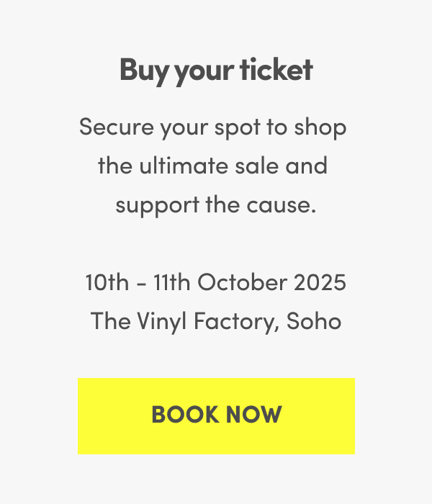Click the word 'October' in the date
Image resolution: width=432 pixels, height=504 pixels.
pyautogui.click(x=243, y=282)
